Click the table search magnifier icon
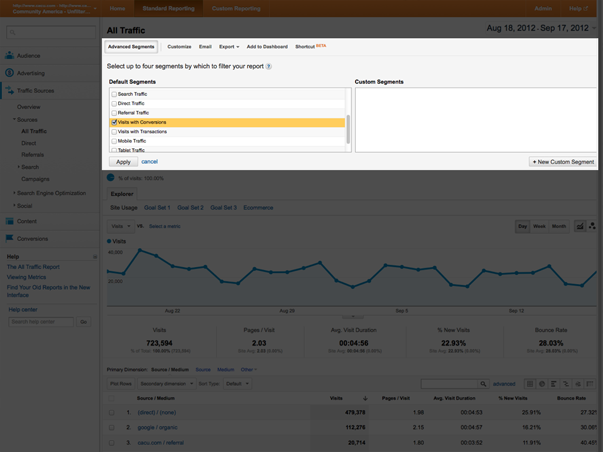603x452 pixels. click(483, 384)
